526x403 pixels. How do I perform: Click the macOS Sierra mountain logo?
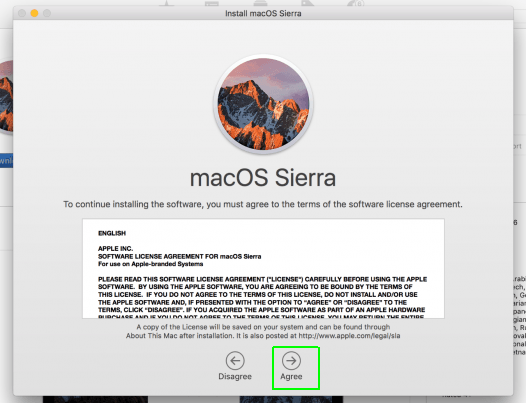(x=263, y=104)
